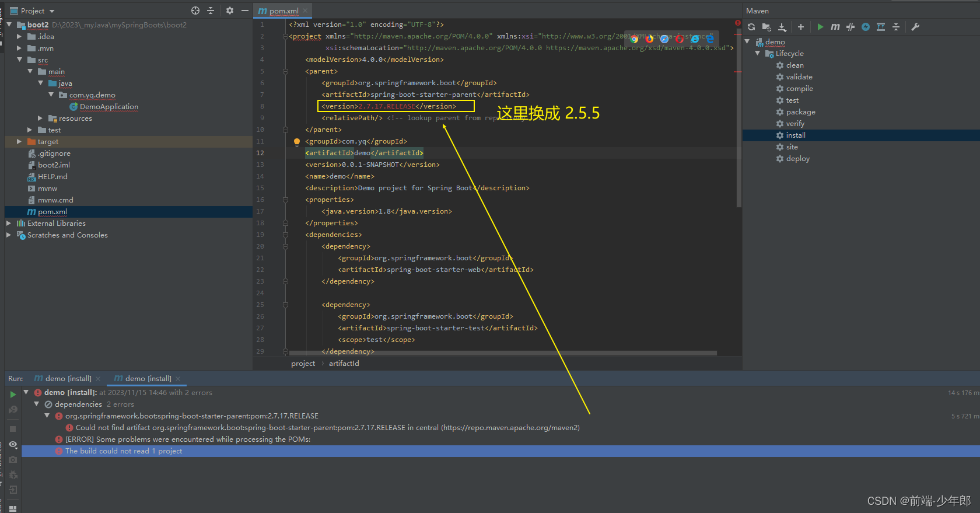Run Maven build with green play icon
This screenshot has width=980, height=513.
[x=820, y=27]
